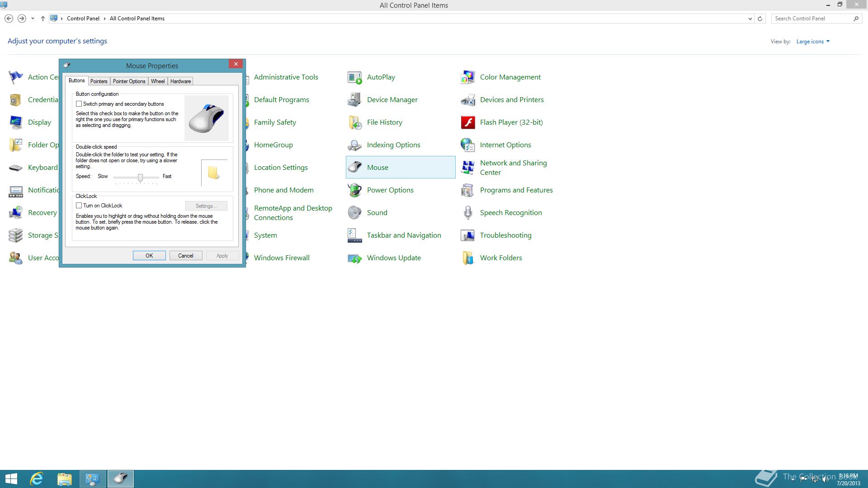868x488 pixels.
Task: Turn on the ClickLock checkbox
Action: pyautogui.click(x=79, y=206)
